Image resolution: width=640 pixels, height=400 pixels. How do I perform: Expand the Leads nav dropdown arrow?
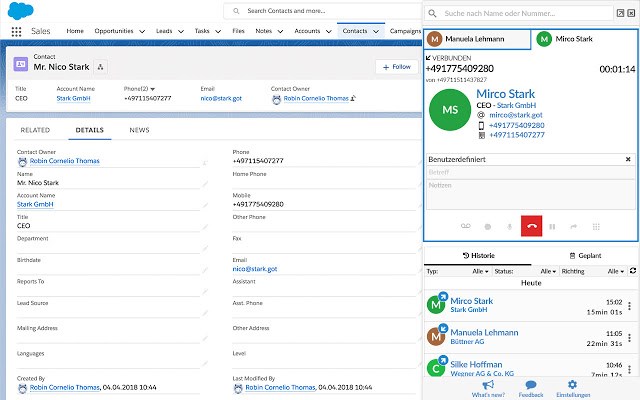point(181,31)
